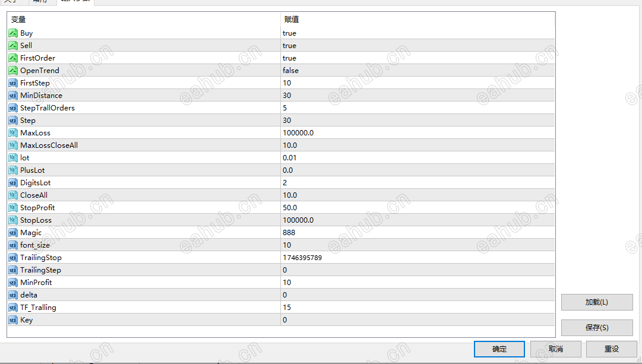
Task: Click the OpenTrend boolean type icon
Action: click(13, 71)
